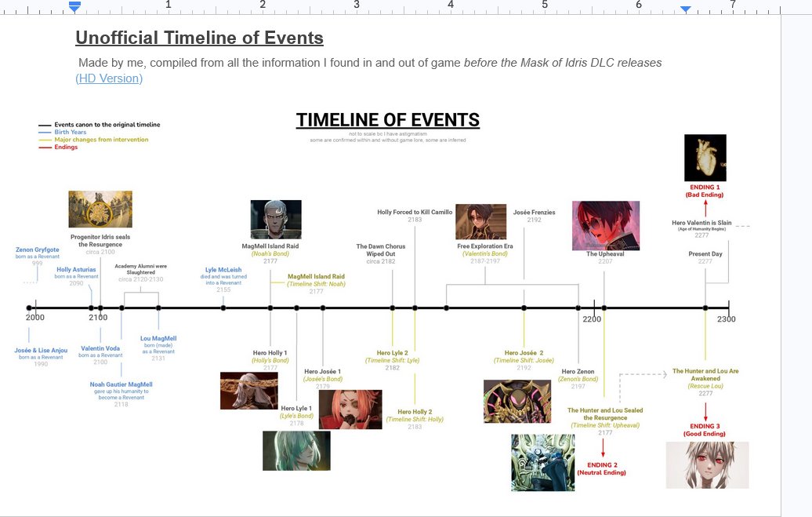Click ENDING 1 (Bad Ending) label

pos(705,191)
